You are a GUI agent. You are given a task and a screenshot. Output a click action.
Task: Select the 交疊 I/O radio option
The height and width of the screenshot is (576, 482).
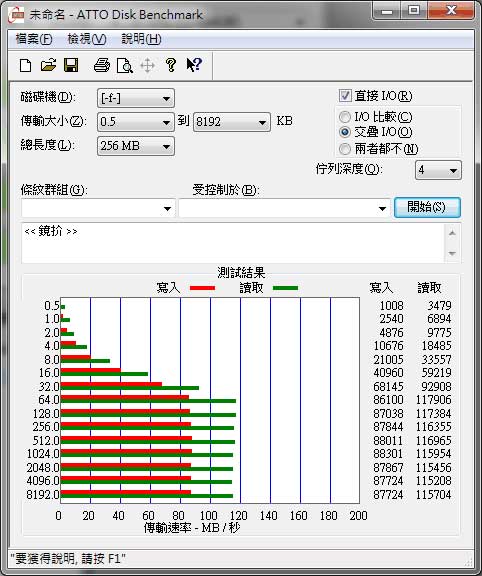(345, 132)
